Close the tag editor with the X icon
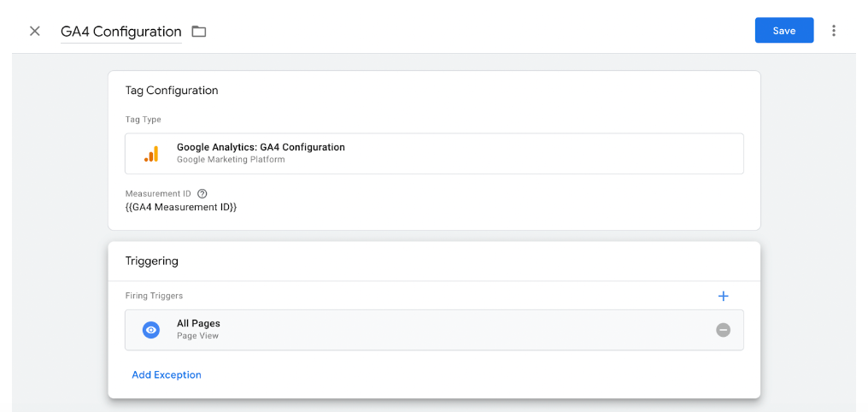Screen dimensions: 868x412 click(x=35, y=31)
